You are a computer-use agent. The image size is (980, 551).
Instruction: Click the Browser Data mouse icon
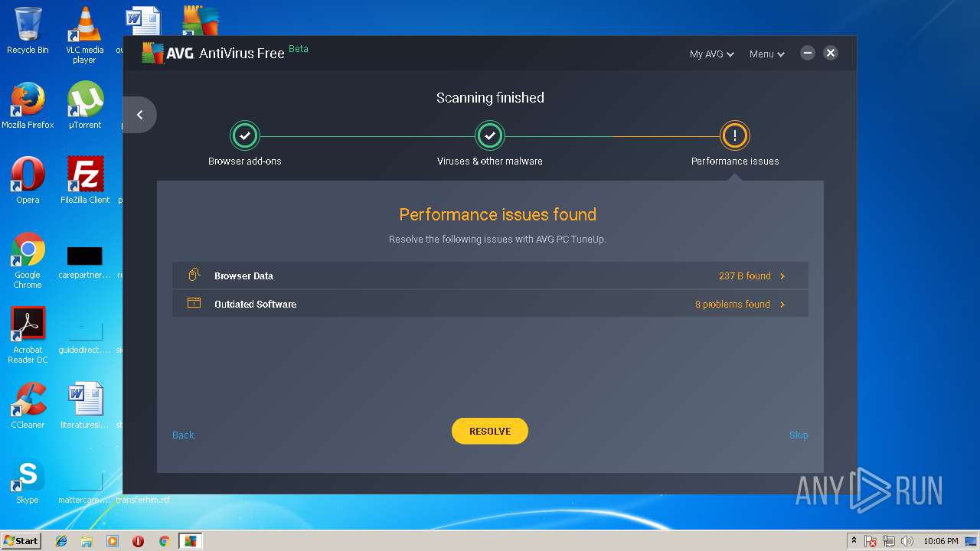tap(194, 275)
